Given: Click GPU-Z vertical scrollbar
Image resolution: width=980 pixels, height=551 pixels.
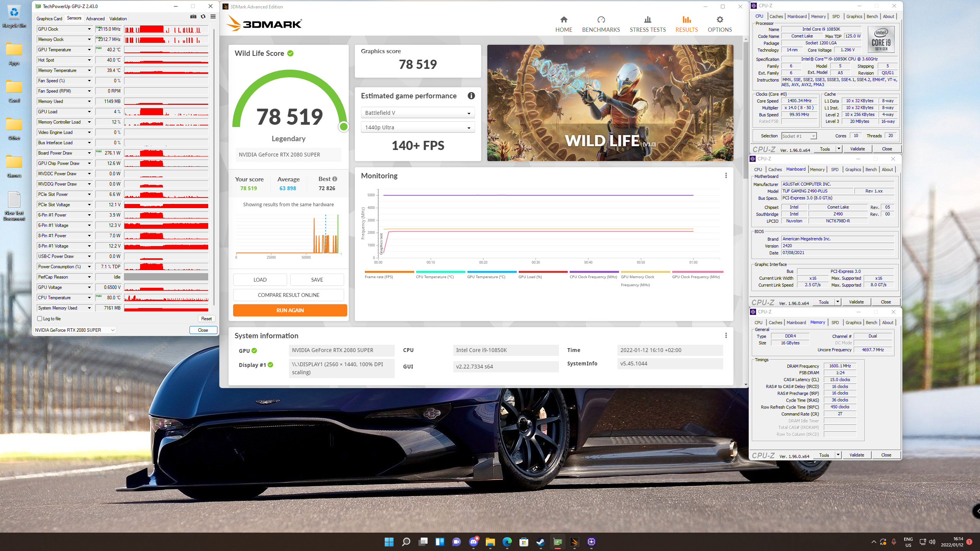Looking at the screenshot, I should point(214,166).
